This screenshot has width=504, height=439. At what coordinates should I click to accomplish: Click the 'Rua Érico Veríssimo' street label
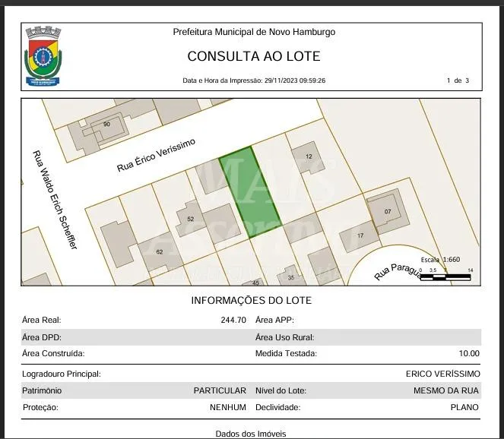pos(156,155)
